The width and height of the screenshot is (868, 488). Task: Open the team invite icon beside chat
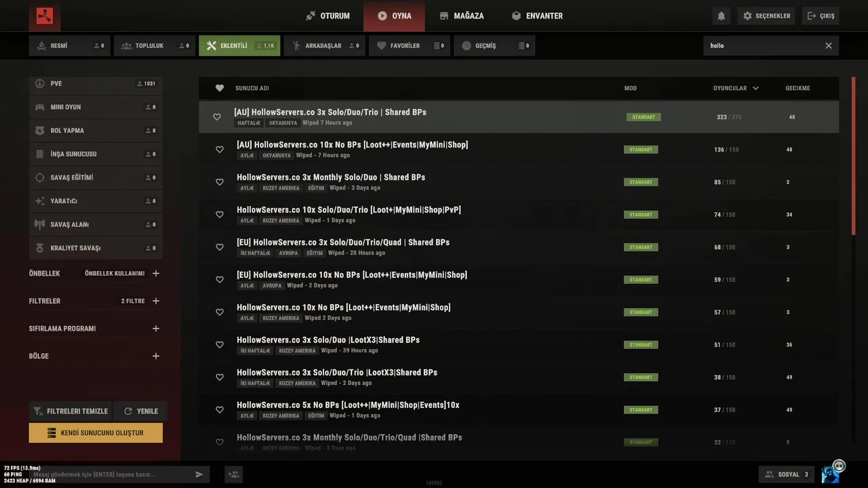pyautogui.click(x=234, y=474)
